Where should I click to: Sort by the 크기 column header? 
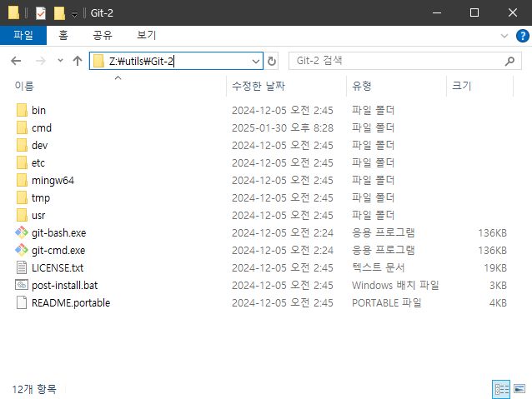point(462,86)
